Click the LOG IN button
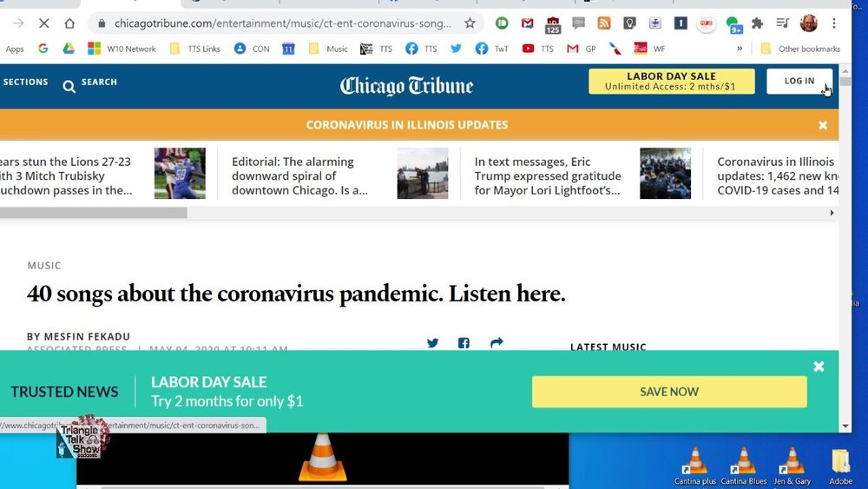This screenshot has height=489, width=868. 799,81
